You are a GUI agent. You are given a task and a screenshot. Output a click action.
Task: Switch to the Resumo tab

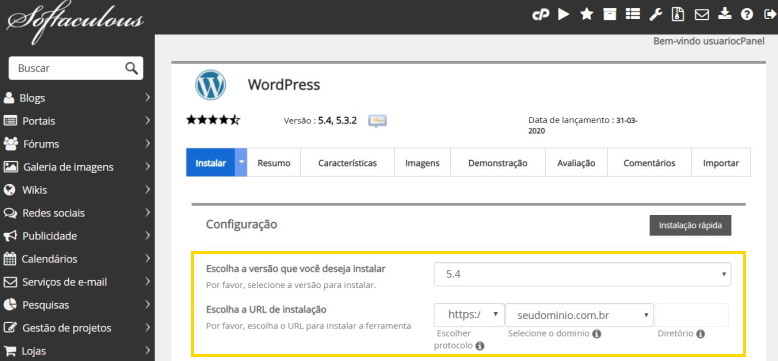click(274, 163)
